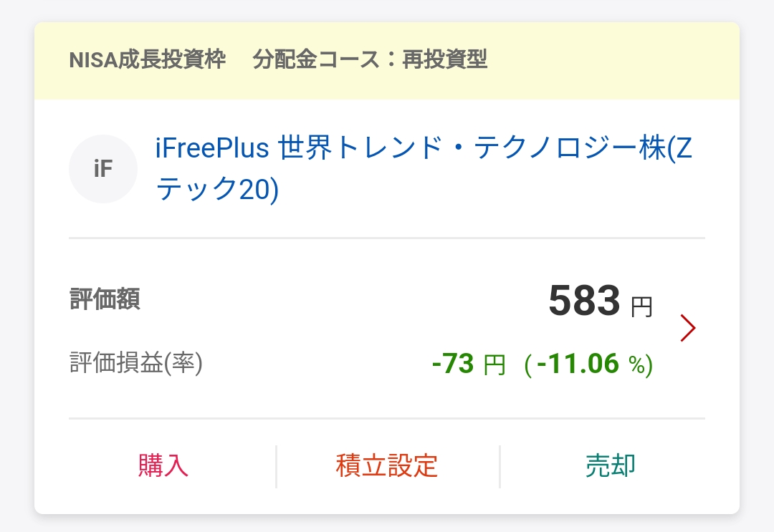This screenshot has height=532, width=774.
Task: Click the % symbol in the loss rate
Action: (x=637, y=365)
